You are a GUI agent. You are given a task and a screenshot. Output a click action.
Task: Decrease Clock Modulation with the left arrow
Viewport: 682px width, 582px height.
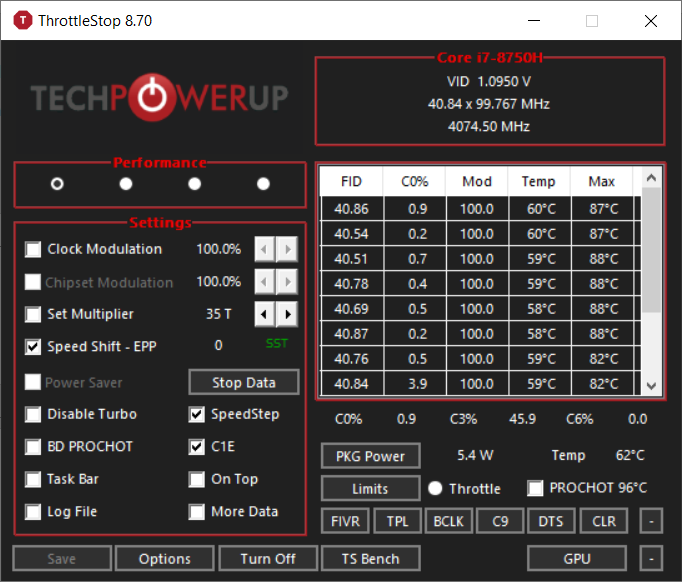click(x=264, y=249)
